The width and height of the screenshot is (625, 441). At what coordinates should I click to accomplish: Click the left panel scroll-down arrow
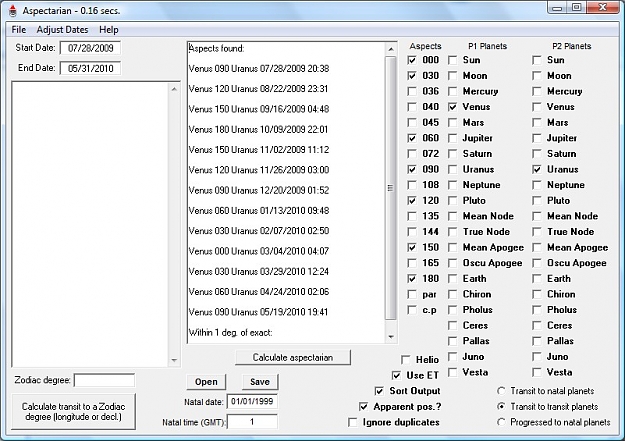click(x=174, y=360)
